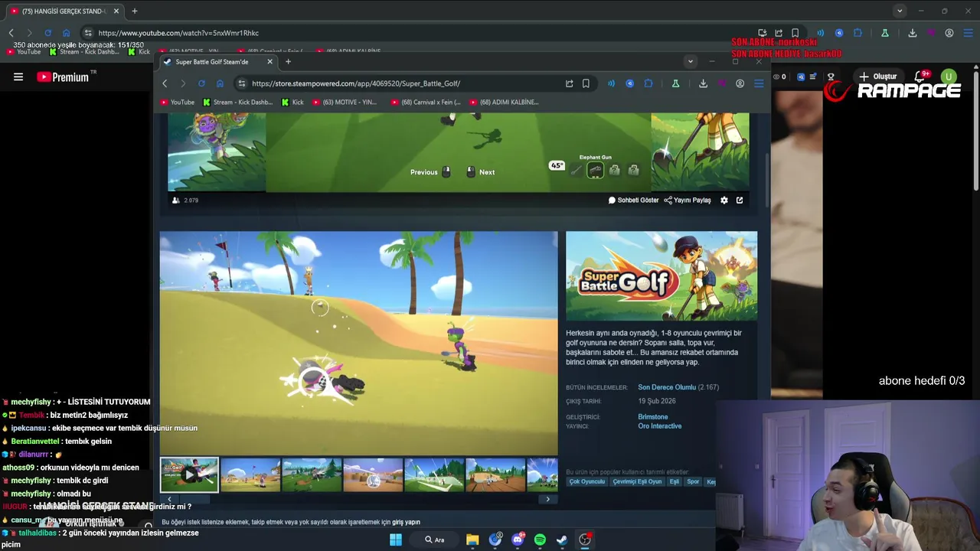The width and height of the screenshot is (980, 551).
Task: Open extensions puzzle icon in Steam window
Action: 648,83
